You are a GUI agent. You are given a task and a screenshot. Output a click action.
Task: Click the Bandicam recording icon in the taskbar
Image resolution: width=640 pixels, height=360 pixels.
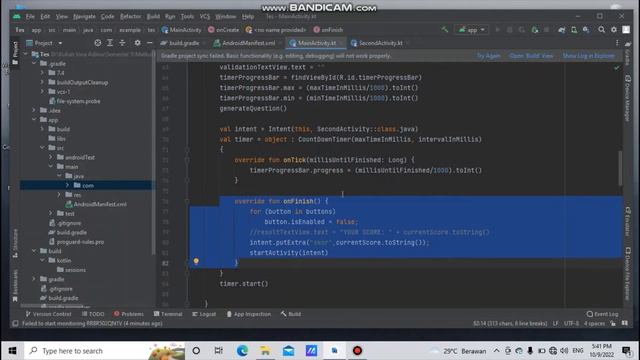tap(357, 351)
